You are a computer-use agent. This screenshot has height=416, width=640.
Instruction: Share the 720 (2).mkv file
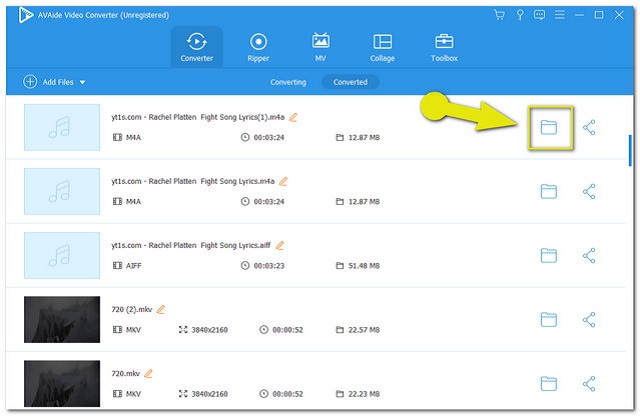(x=589, y=320)
